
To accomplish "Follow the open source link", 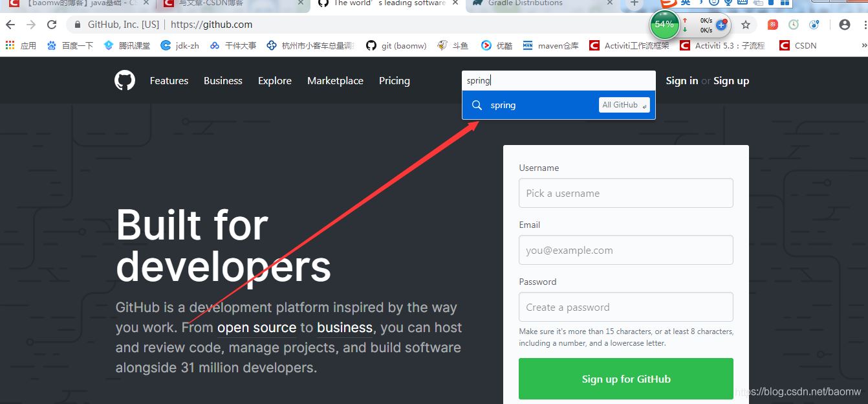I will coord(257,328).
